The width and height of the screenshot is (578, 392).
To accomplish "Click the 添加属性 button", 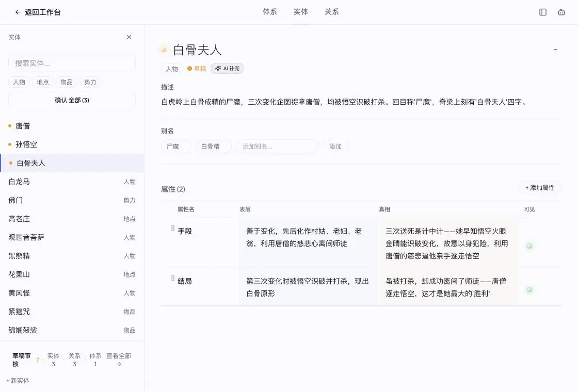I will [540, 188].
